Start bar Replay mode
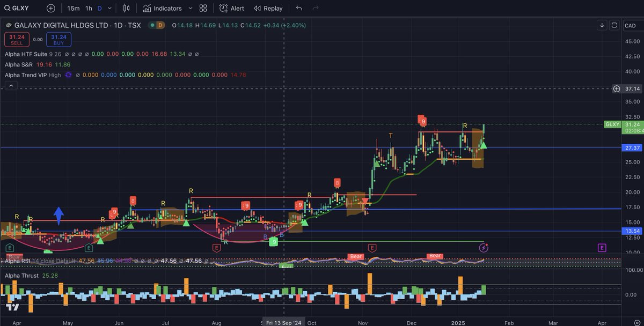Viewport: 644px width, 326px height. point(268,8)
